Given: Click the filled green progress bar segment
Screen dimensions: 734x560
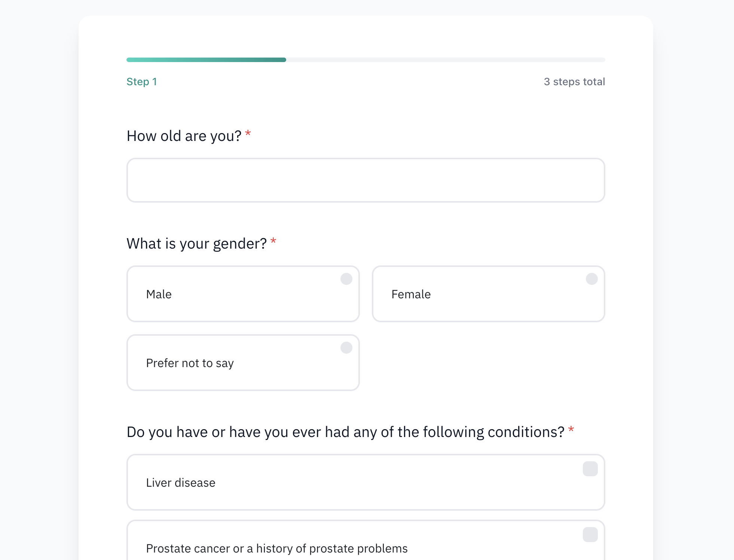Looking at the screenshot, I should click(206, 60).
